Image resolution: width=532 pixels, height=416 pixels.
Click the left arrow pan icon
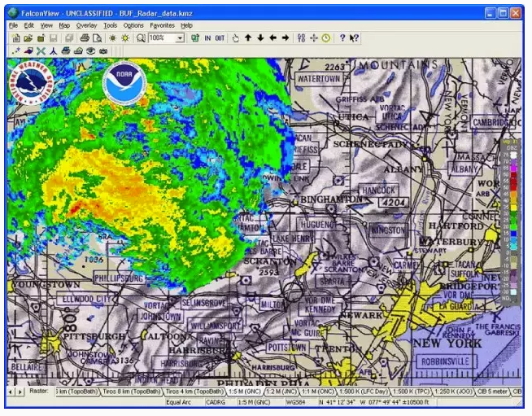[x=273, y=38]
